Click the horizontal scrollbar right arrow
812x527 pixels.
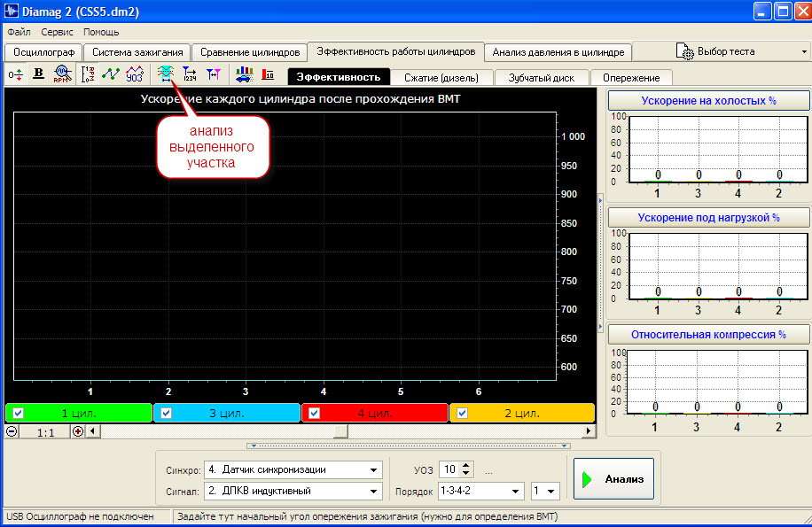pos(589,431)
